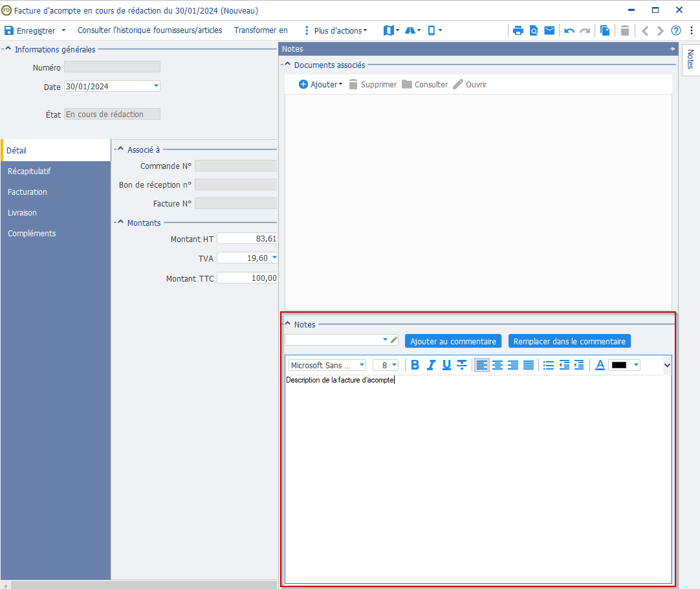This screenshot has height=589, width=700.
Task: Open the Microsoft Sans font dropdown
Action: [327, 365]
